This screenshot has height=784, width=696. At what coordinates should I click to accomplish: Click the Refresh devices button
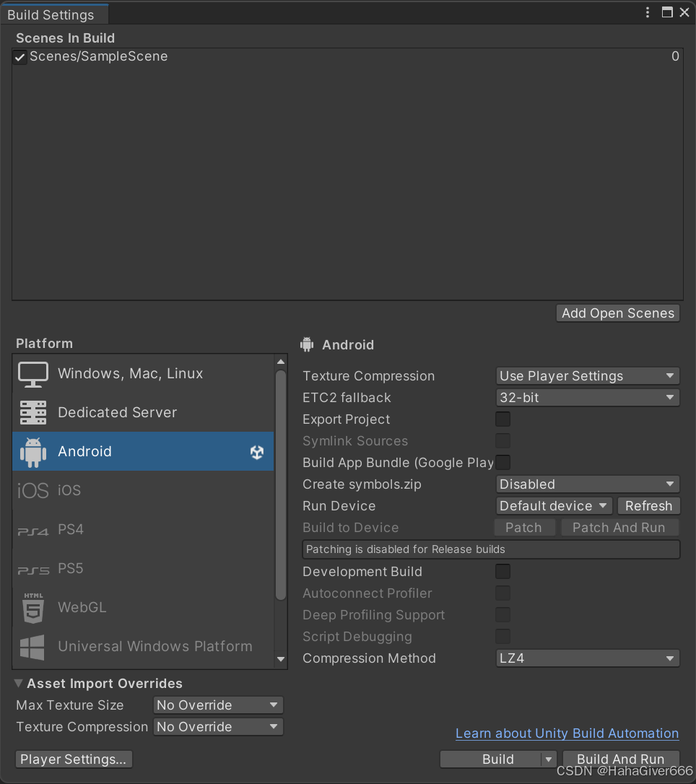[648, 505]
